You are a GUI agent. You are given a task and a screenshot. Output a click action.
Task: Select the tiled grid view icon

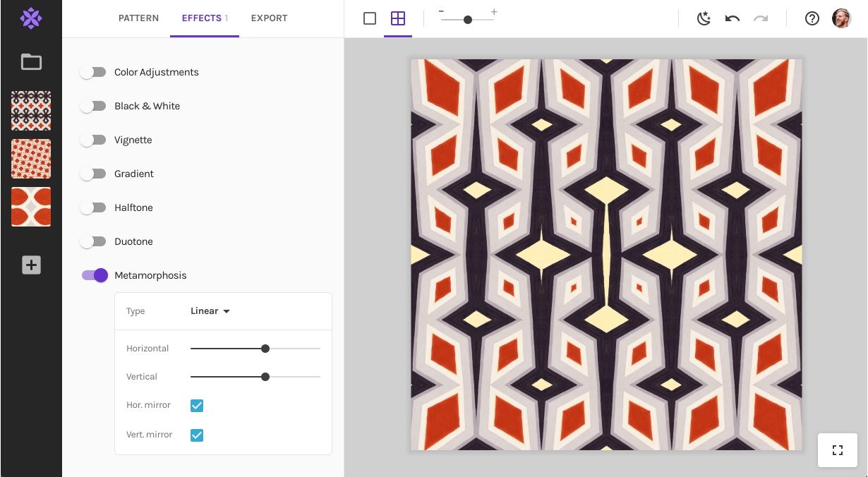(398, 18)
